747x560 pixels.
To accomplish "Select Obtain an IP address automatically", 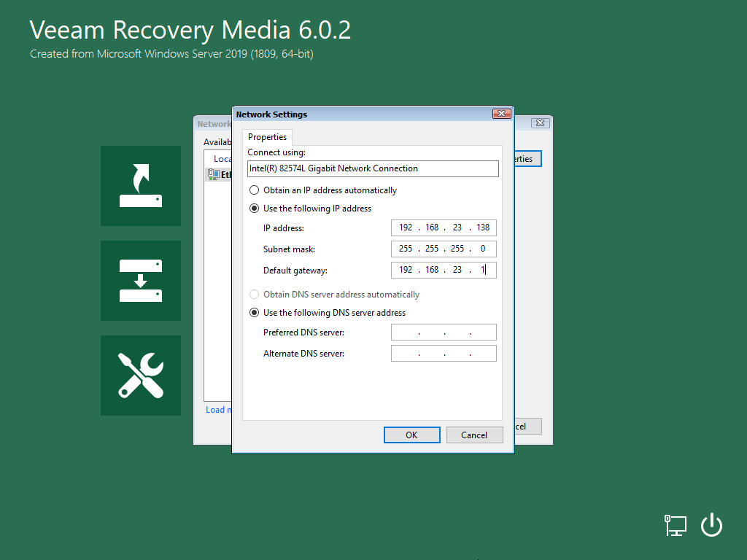I will click(255, 190).
